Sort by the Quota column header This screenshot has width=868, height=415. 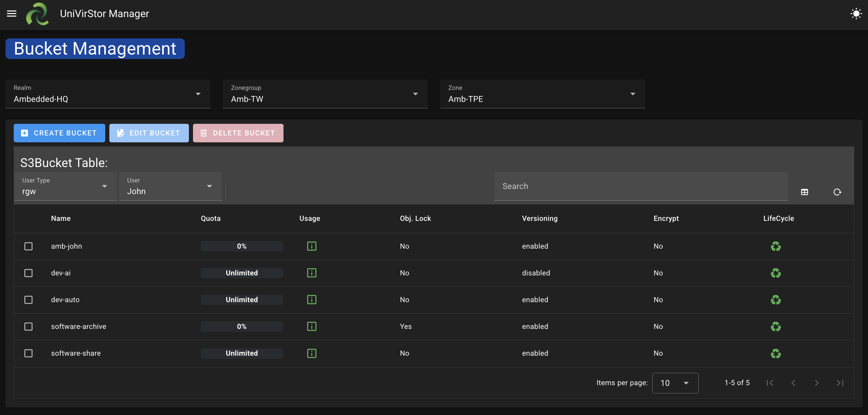(211, 218)
